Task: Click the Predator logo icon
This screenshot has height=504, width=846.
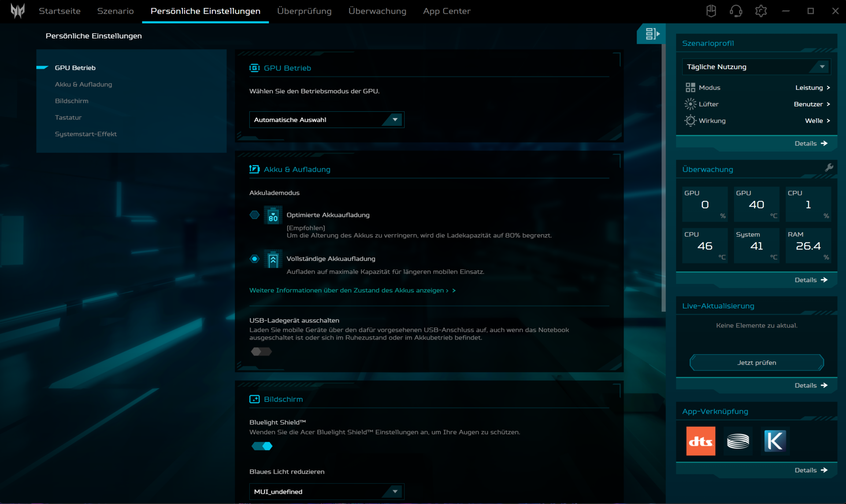Action: [x=18, y=11]
